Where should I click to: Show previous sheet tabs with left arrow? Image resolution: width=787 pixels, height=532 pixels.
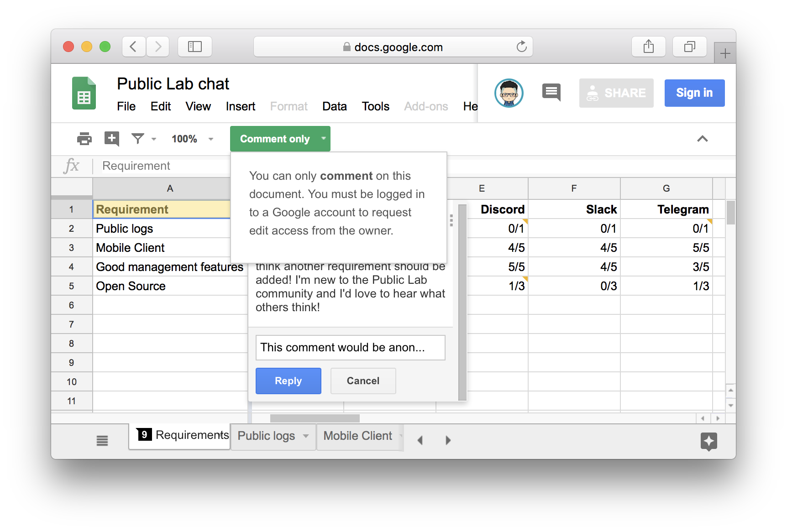(420, 440)
